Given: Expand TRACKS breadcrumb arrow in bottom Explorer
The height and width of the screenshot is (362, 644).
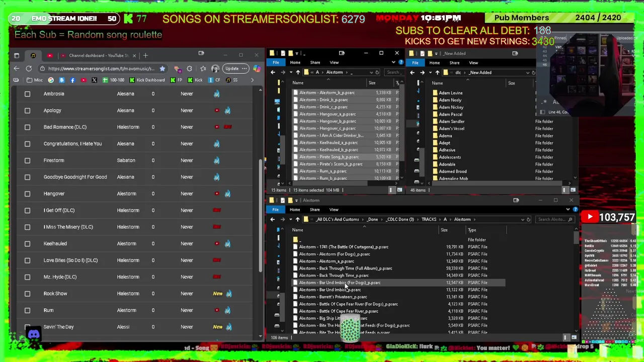Looking at the screenshot, I should point(439,219).
